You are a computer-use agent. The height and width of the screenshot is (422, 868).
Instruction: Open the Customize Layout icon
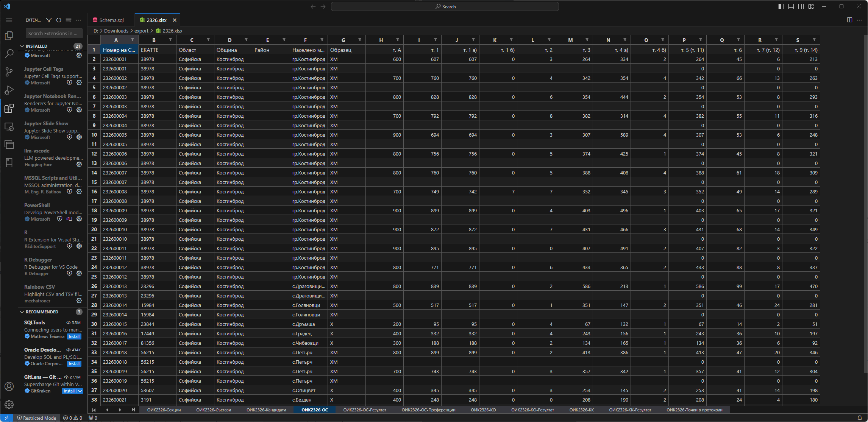[811, 6]
